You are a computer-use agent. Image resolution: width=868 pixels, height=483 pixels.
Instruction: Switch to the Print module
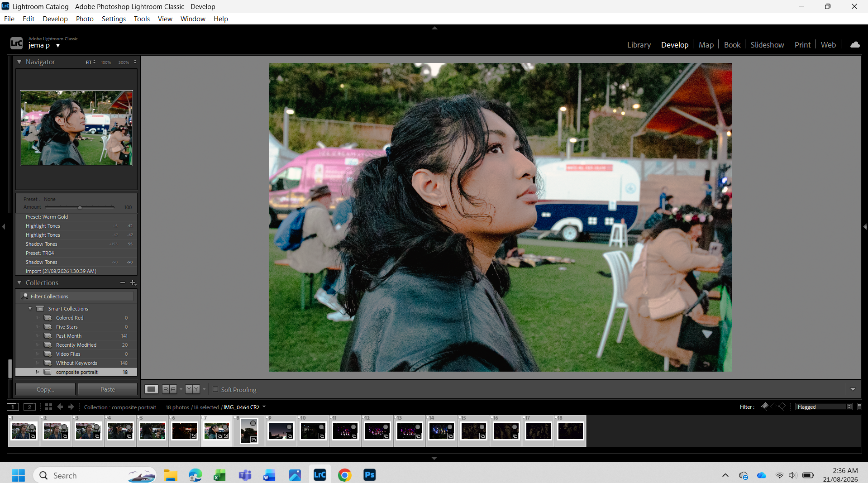point(802,44)
